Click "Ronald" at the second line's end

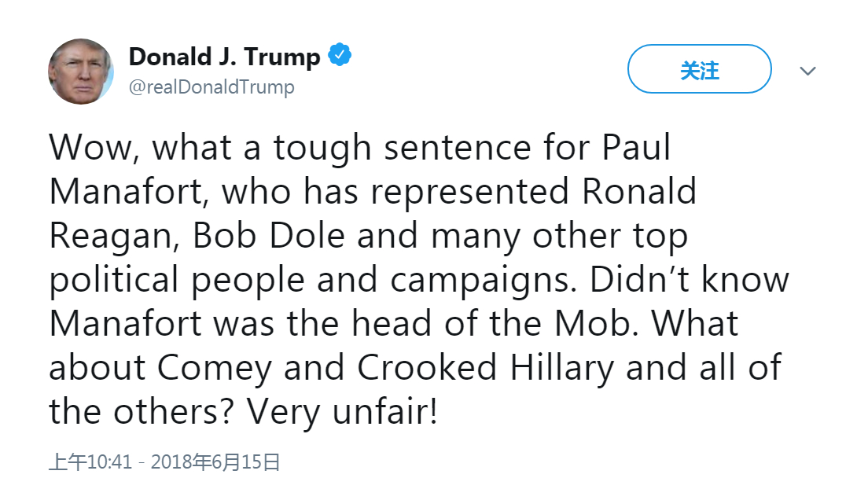tap(634, 192)
